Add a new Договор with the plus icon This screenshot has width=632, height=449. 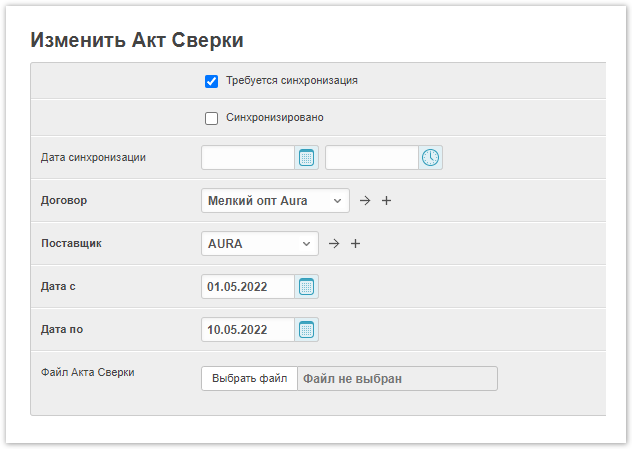pyautogui.click(x=387, y=201)
